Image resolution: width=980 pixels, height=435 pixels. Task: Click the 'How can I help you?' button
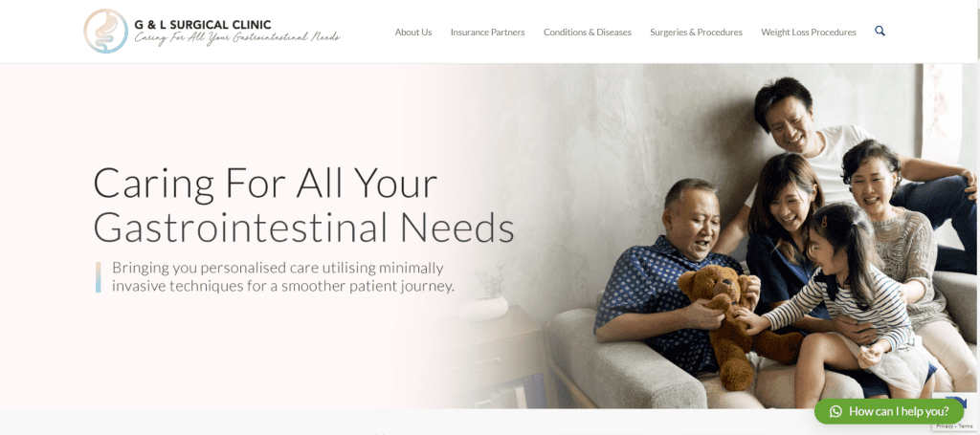coord(889,411)
